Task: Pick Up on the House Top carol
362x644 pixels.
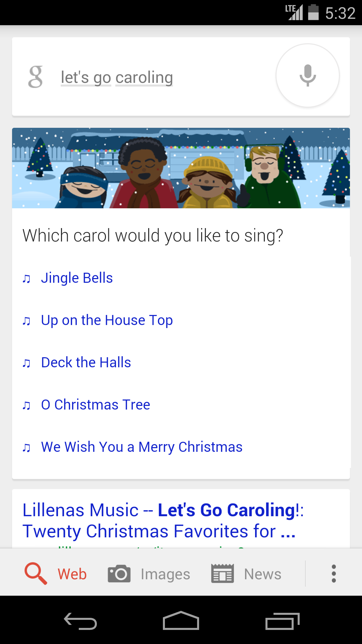Action: pos(107,320)
